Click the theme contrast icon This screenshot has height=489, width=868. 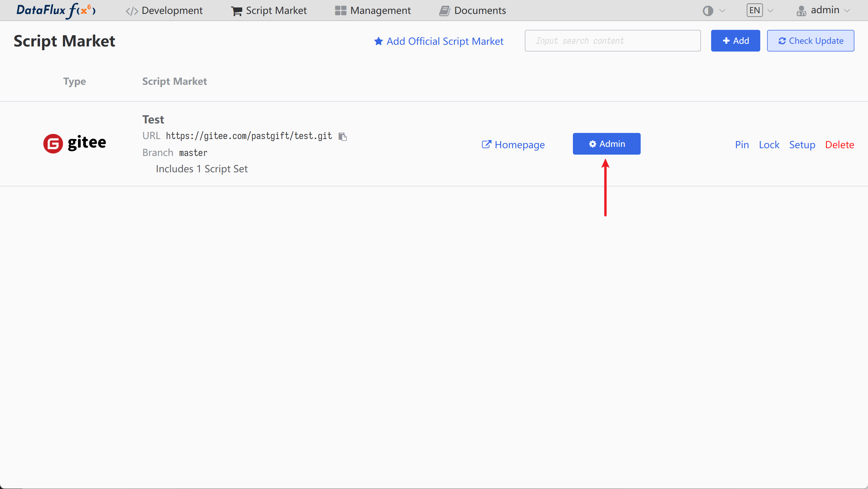pos(708,11)
